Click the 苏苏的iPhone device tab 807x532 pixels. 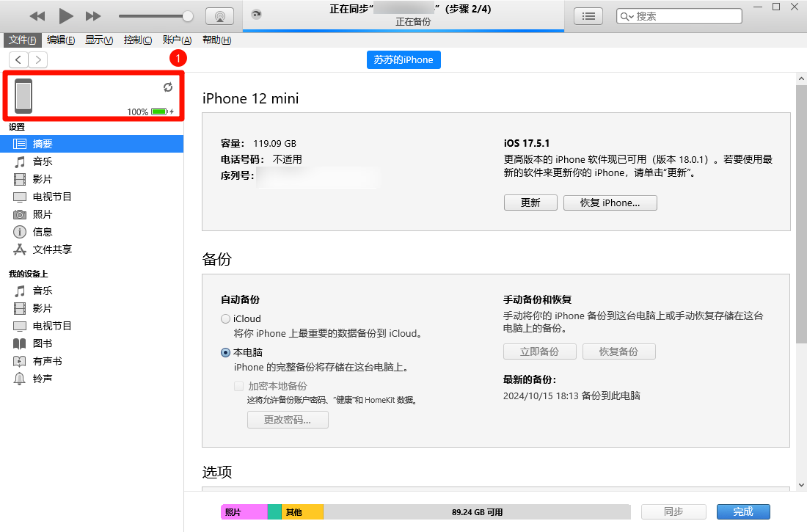point(403,59)
